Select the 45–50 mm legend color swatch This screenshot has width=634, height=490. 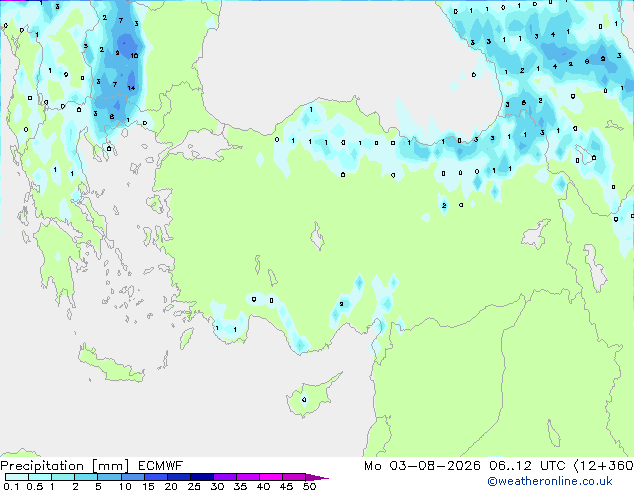click(x=294, y=477)
